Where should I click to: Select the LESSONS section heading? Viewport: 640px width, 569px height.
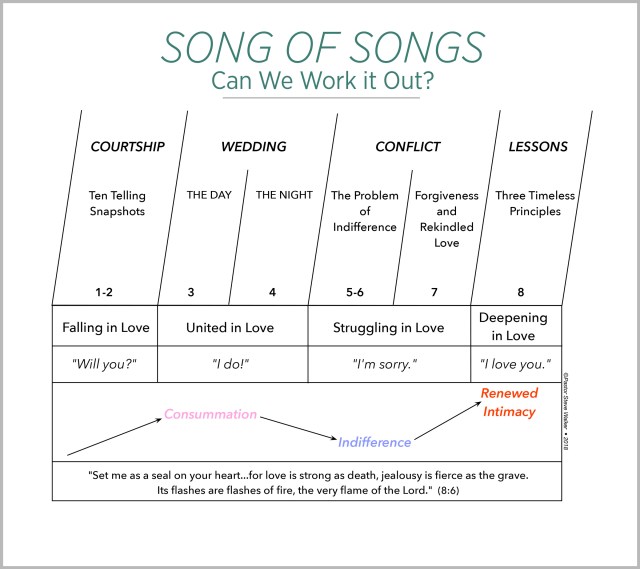click(537, 147)
